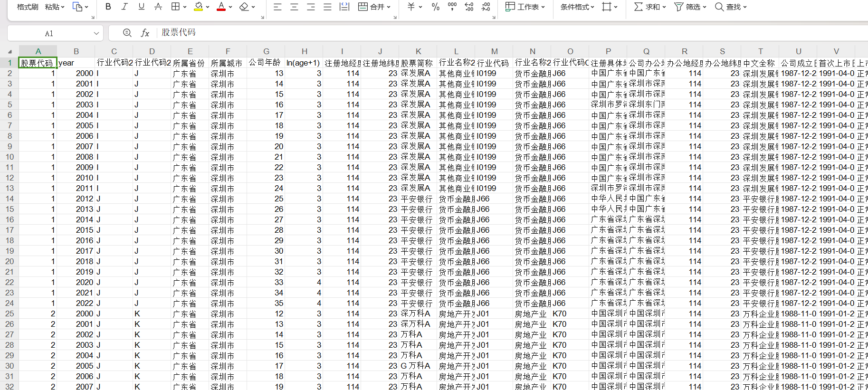Image resolution: width=868 pixels, height=390 pixels.
Task: Align text to the right
Action: 311,7
